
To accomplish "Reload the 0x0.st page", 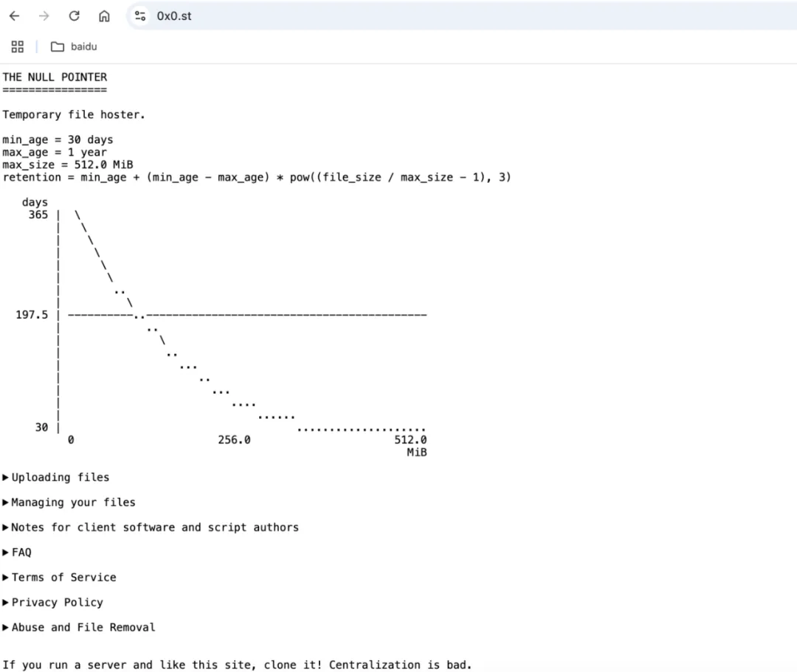I will [74, 15].
